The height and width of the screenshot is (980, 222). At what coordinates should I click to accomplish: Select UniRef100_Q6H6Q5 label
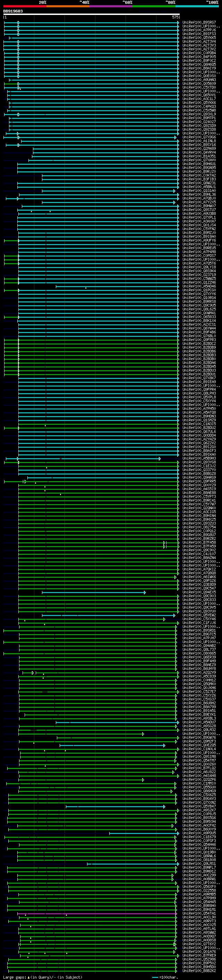199,64
